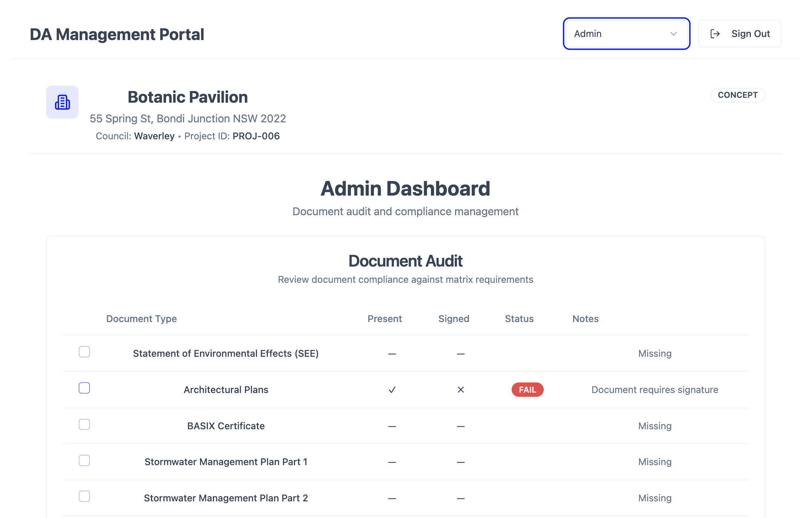The width and height of the screenshot is (812, 518).
Task: Click the BASIX Certificate signed dash icon
Action: pyautogui.click(x=461, y=426)
